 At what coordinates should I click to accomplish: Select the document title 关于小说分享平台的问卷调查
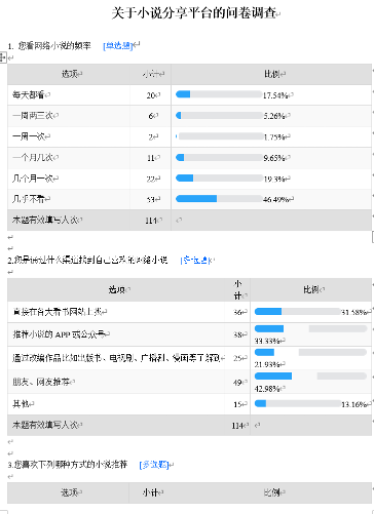point(194,13)
